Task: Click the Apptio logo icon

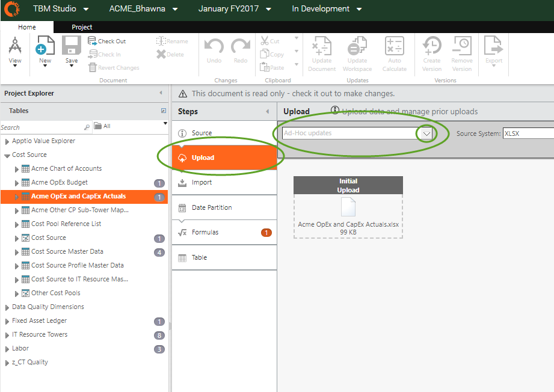Action: (11, 9)
